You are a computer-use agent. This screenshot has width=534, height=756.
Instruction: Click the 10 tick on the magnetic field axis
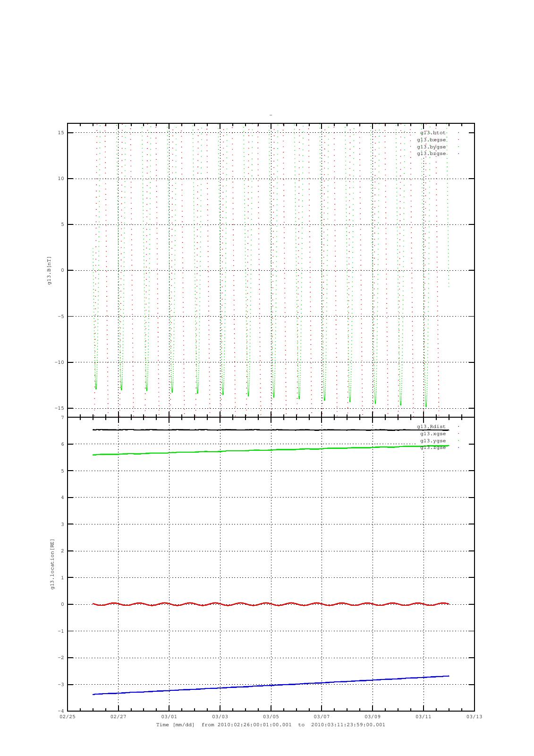[61, 179]
